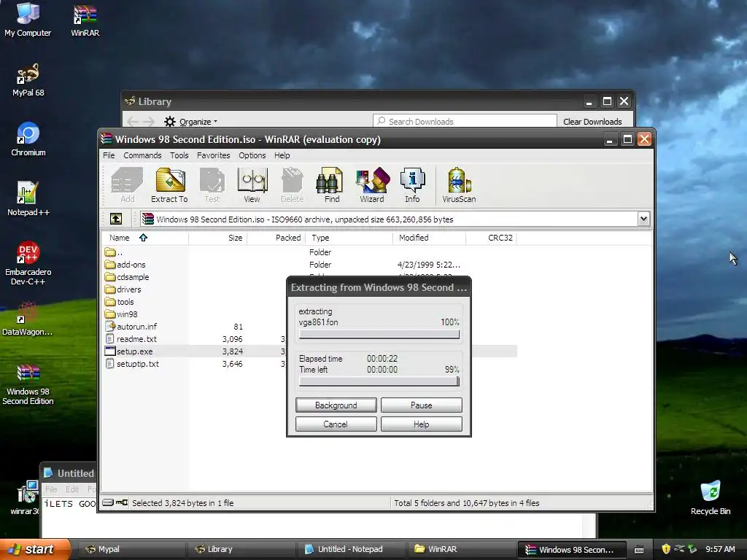Screen dimensions: 747x560
Task: Sort by CRC32 column header
Action: [x=491, y=238]
